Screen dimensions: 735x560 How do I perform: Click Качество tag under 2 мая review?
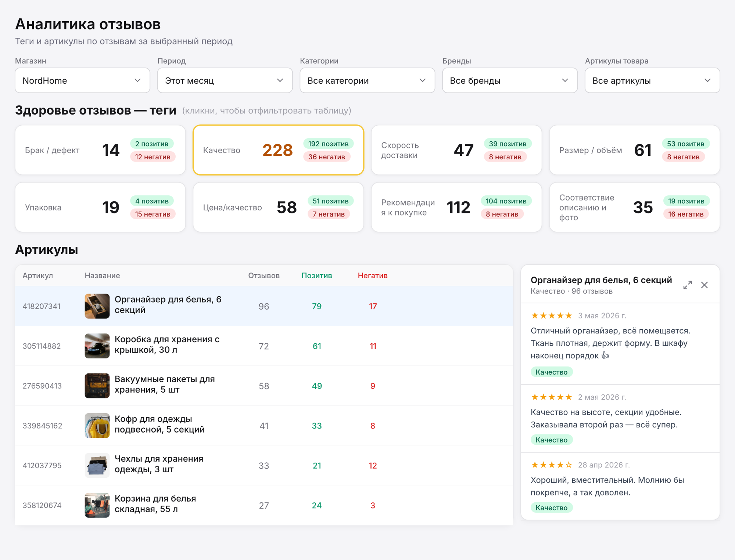tap(551, 440)
